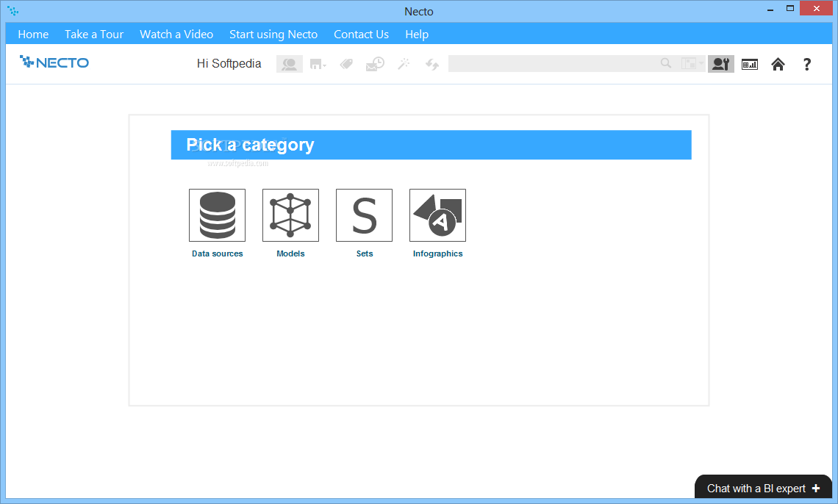Open the Help menu
838x504 pixels.
click(x=417, y=35)
